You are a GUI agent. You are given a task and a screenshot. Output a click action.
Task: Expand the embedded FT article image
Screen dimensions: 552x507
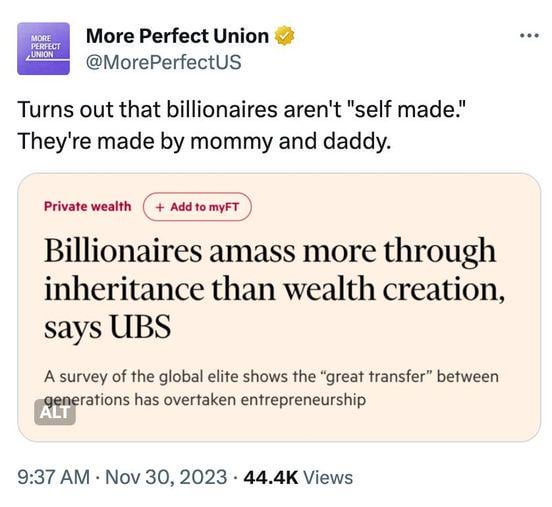click(x=279, y=307)
